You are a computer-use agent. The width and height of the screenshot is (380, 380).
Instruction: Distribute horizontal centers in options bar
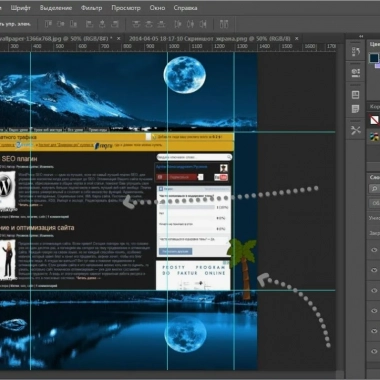pos(190,24)
